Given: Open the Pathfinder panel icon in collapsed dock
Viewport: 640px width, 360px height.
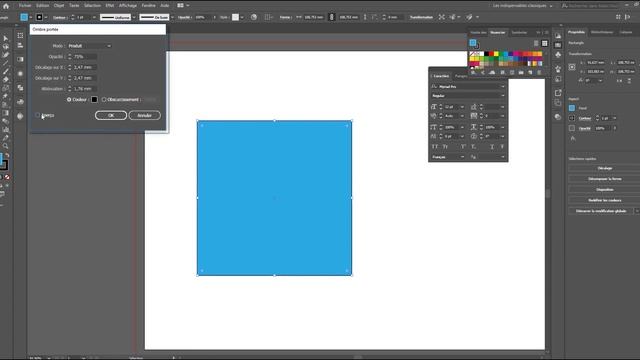Looking at the screenshot, I should 20,88.
